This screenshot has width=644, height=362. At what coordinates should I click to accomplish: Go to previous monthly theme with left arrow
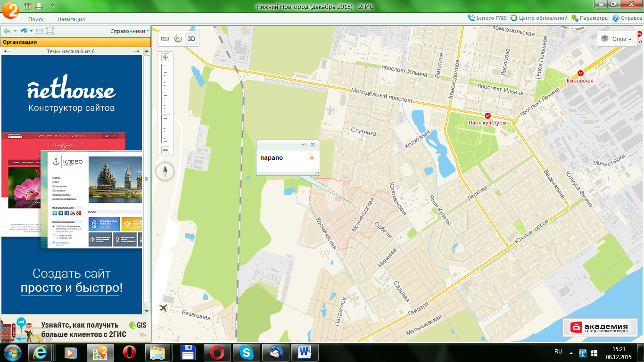(8, 51)
